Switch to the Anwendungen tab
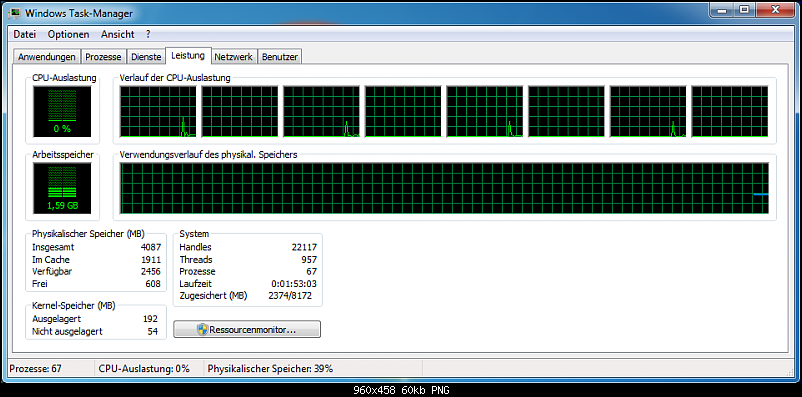 click(x=47, y=57)
